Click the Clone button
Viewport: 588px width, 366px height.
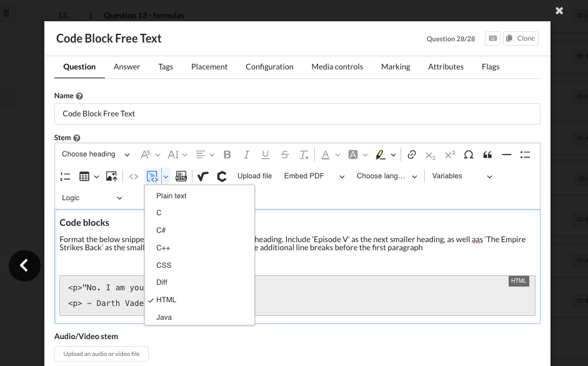click(521, 38)
